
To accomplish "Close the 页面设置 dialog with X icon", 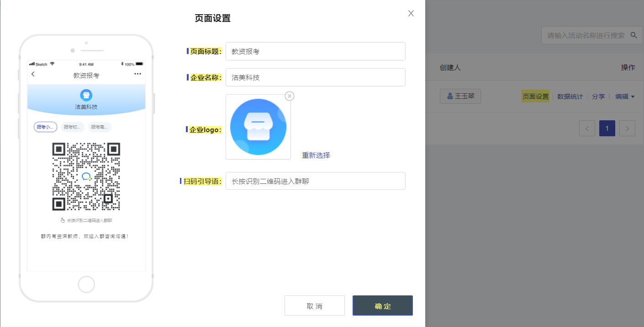I will tap(411, 13).
